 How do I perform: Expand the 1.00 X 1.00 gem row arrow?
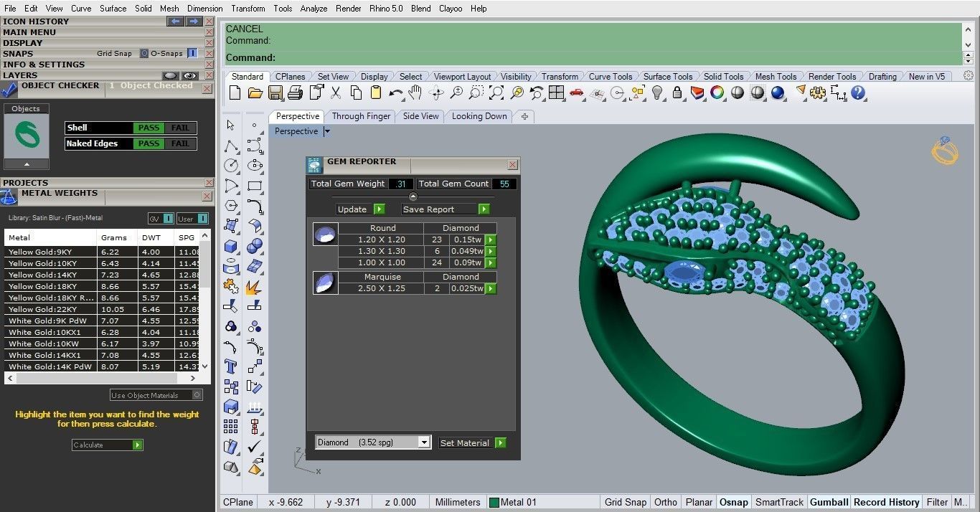pyautogui.click(x=491, y=262)
